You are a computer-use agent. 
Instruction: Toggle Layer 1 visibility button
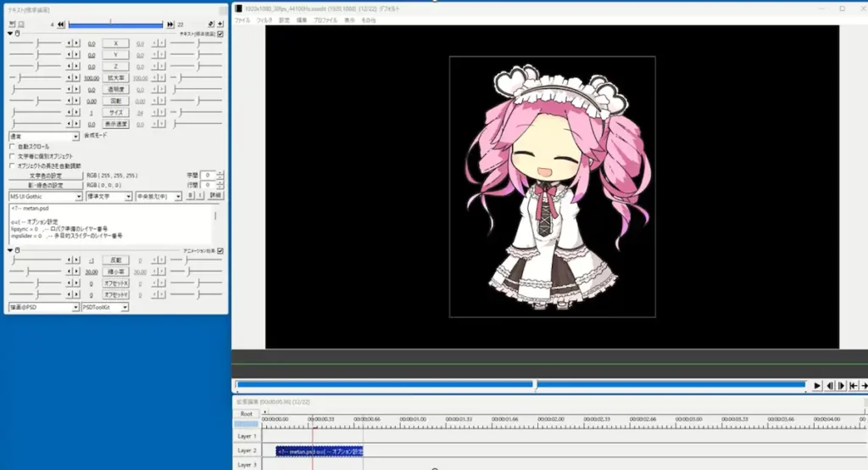click(x=247, y=436)
